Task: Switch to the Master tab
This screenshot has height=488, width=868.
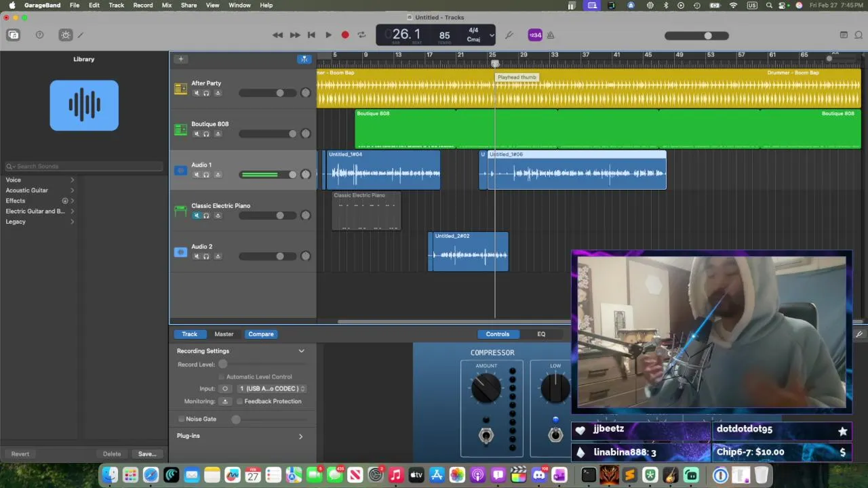Action: pos(224,334)
